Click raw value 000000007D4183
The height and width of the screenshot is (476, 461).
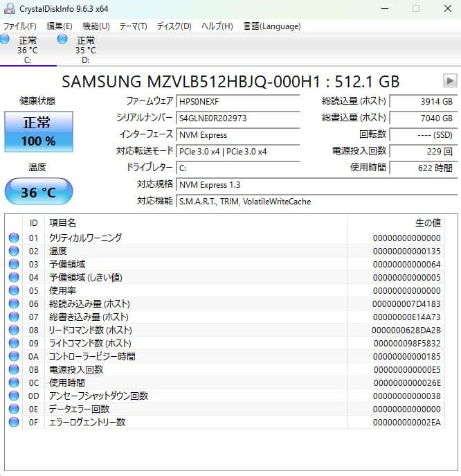(x=406, y=304)
